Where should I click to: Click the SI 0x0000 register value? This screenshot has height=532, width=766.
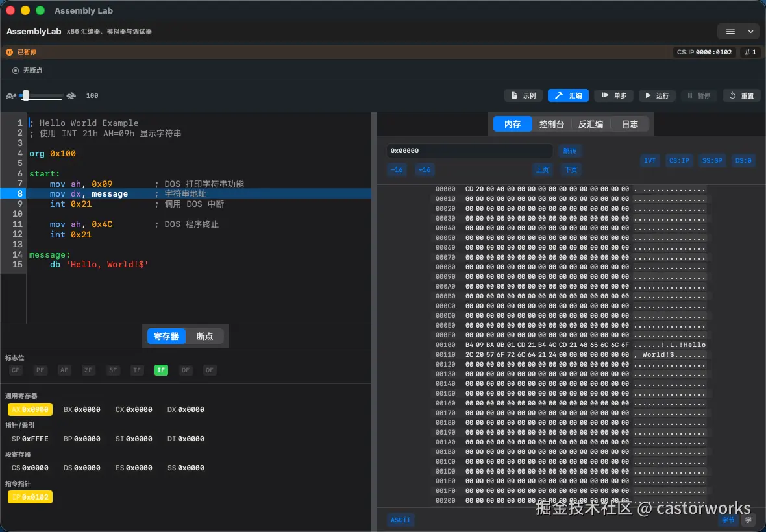pyautogui.click(x=134, y=439)
